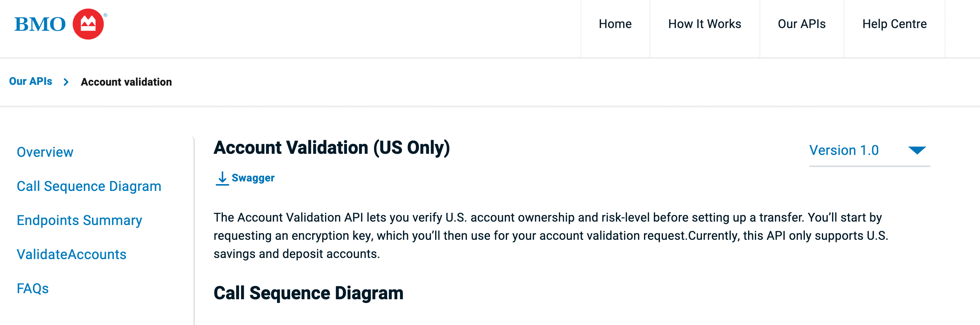Follow the Our APIs breadcrumb link

(30, 81)
